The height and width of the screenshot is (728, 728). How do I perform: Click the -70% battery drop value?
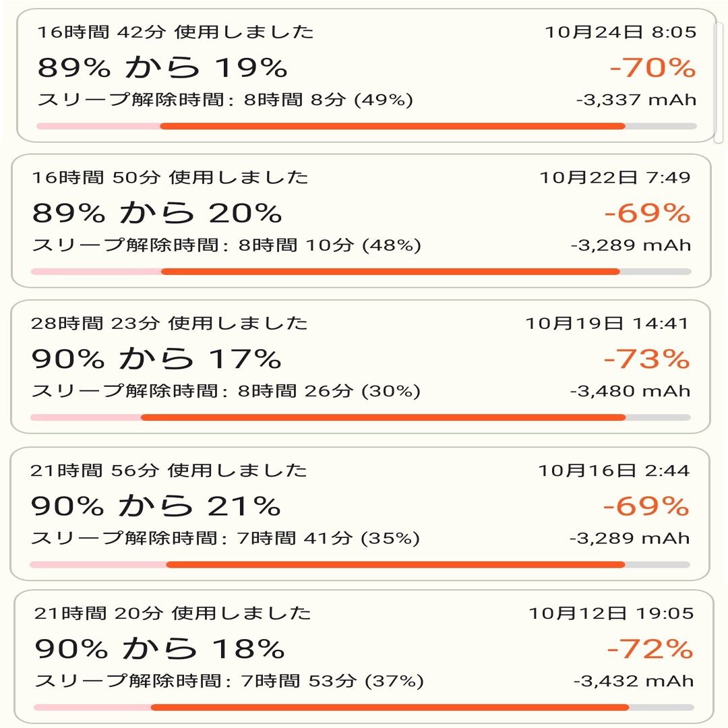tap(653, 68)
